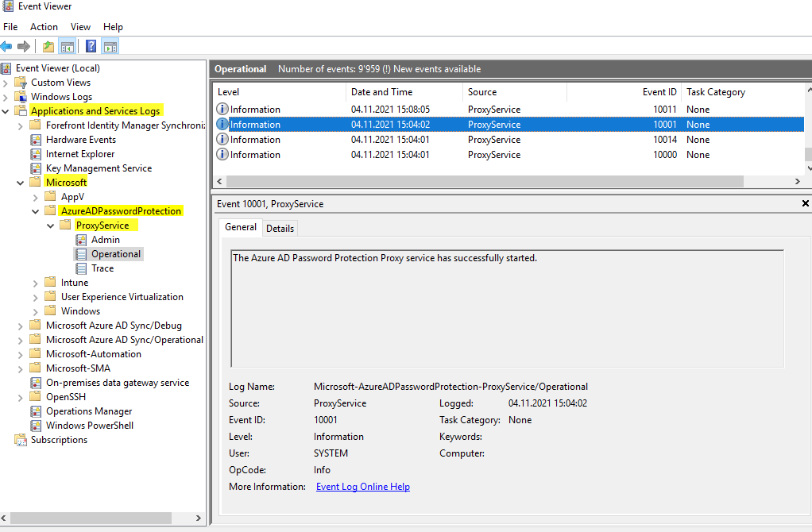Click the info icon of event 10014 row
The image size is (812, 532).
click(x=222, y=140)
